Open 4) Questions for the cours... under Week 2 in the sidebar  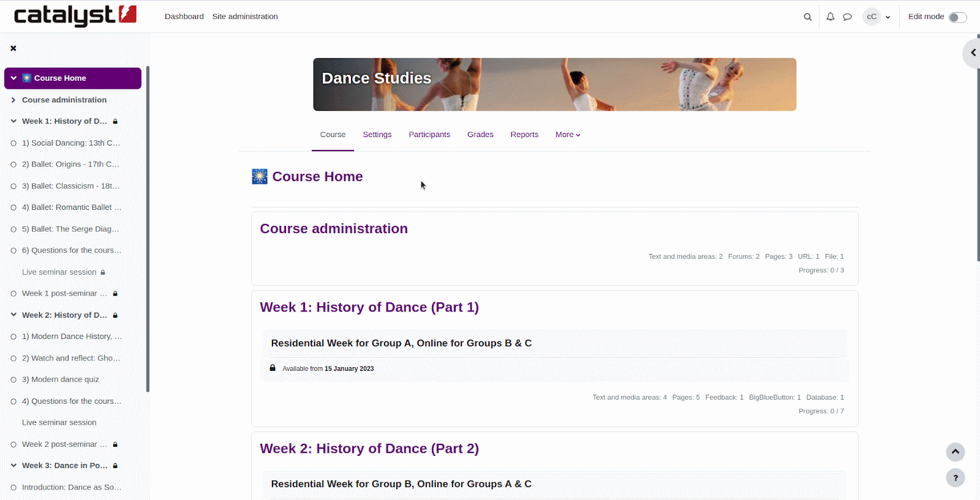click(72, 401)
